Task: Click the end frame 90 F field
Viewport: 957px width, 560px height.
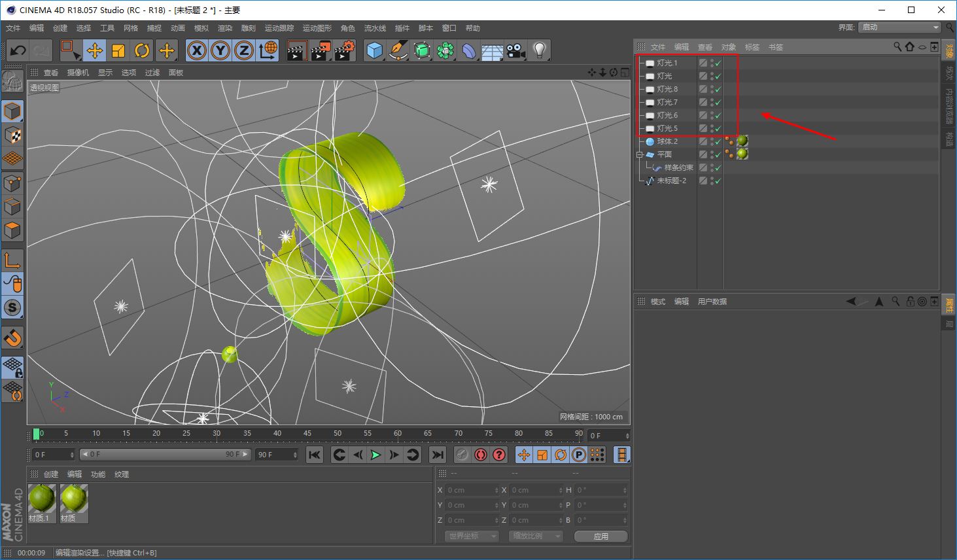Action: pyautogui.click(x=277, y=455)
